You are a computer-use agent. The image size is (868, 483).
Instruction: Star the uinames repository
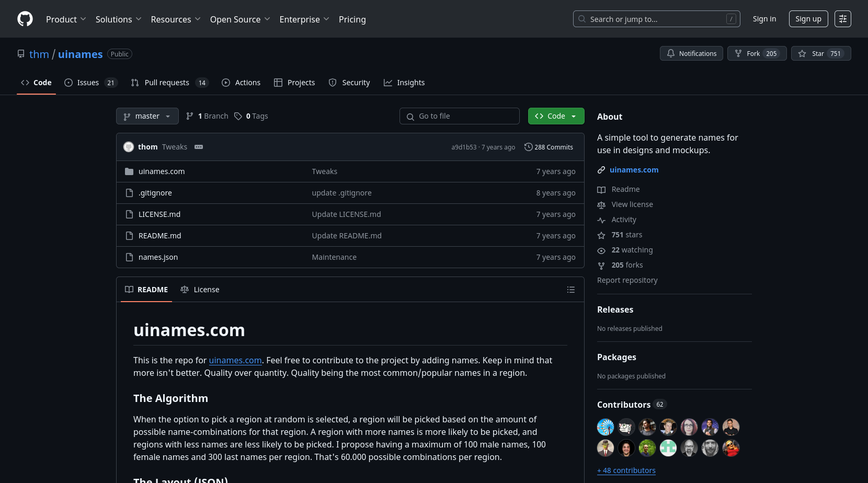pyautogui.click(x=820, y=53)
